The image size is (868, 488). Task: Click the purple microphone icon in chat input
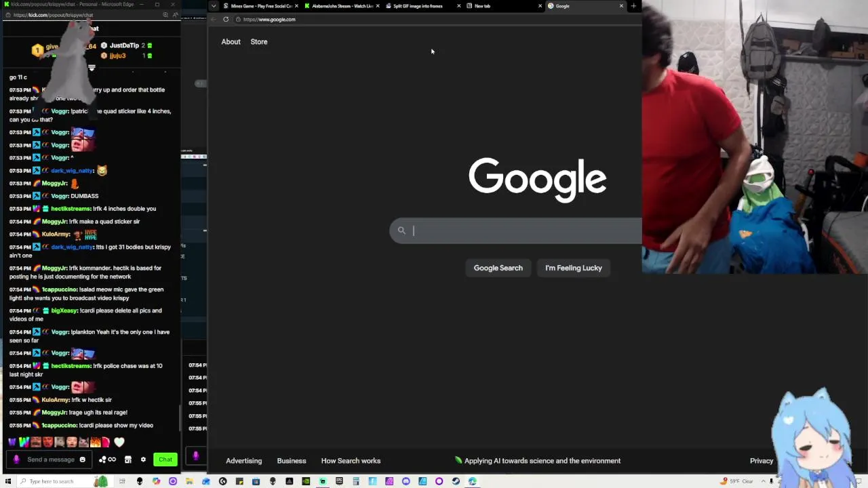pyautogui.click(x=16, y=460)
